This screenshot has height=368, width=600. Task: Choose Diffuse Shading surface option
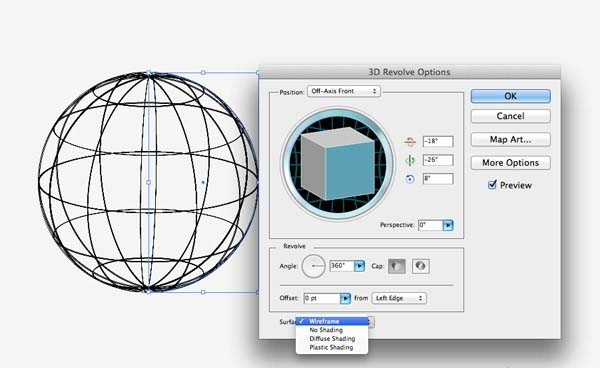tap(332, 339)
